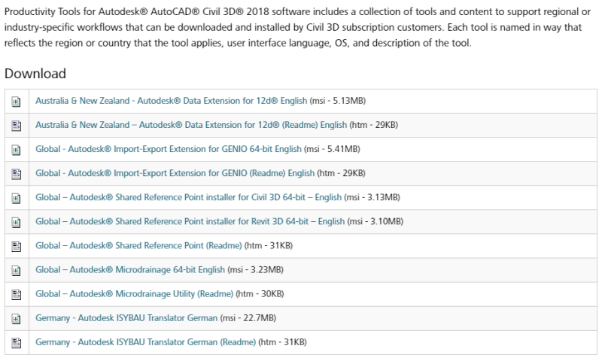Click file size text '(msi - 5.13MB)'
602x364 pixels.
click(x=338, y=101)
